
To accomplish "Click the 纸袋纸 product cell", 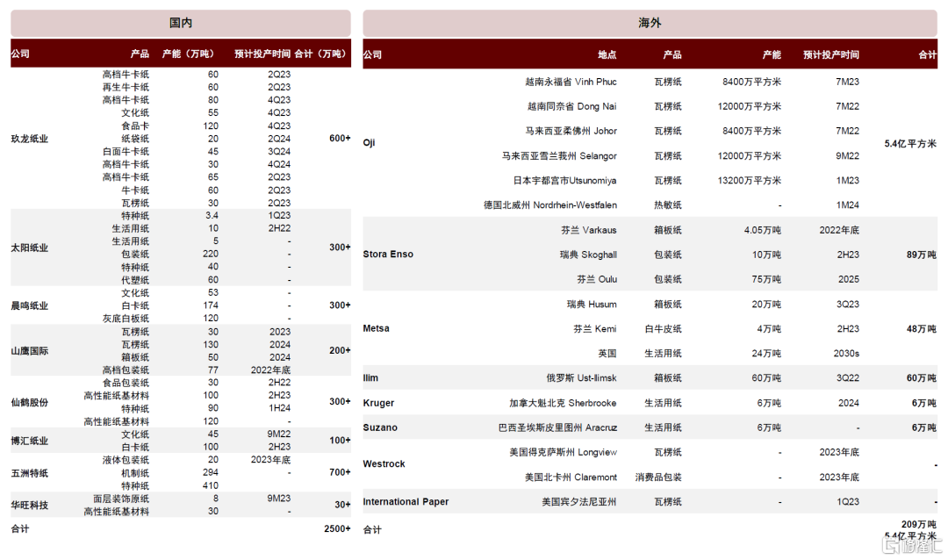I will (135, 139).
